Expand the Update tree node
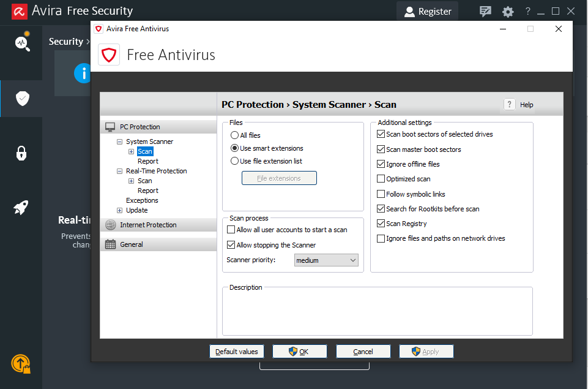The width and height of the screenshot is (588, 389). (120, 210)
